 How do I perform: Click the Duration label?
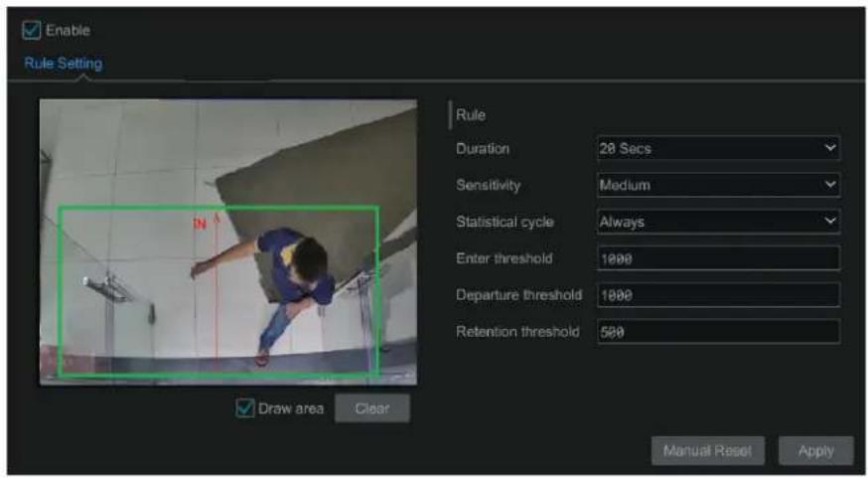click(x=483, y=148)
